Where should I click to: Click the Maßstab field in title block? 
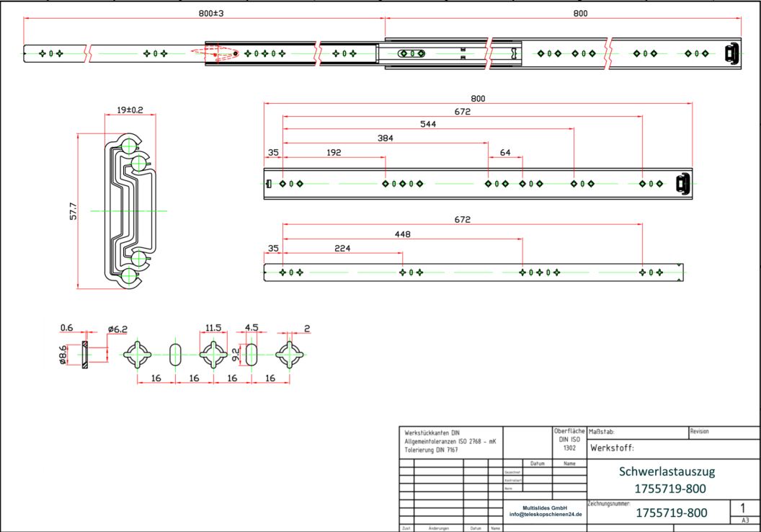[x=602, y=432]
